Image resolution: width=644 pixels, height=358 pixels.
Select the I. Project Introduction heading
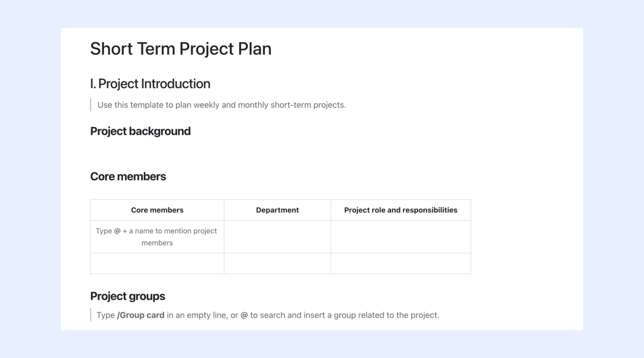pyautogui.click(x=150, y=84)
